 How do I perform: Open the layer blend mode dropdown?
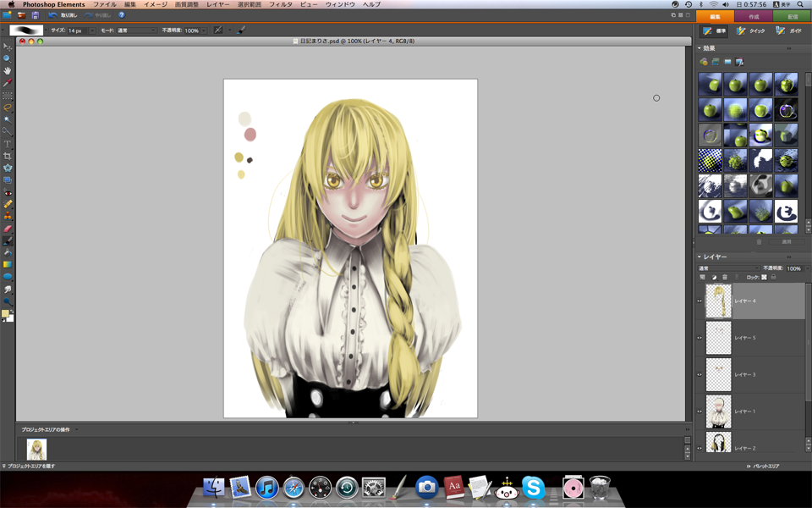[728, 268]
